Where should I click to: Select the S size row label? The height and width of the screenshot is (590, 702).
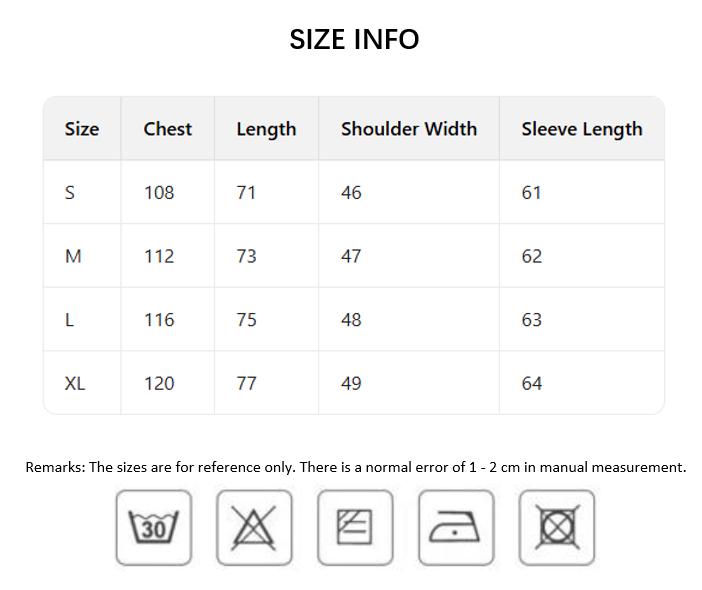tap(70, 192)
